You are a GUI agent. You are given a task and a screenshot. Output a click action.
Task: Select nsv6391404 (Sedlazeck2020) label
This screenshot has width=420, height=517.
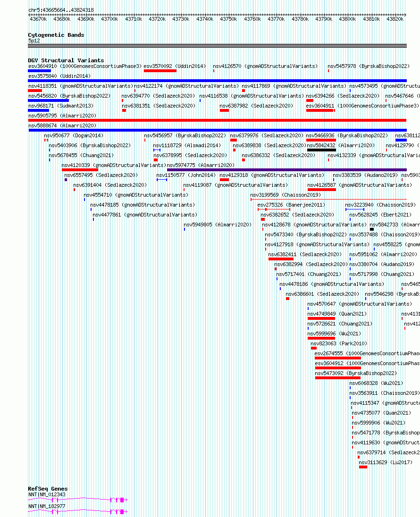pyautogui.click(x=110, y=184)
